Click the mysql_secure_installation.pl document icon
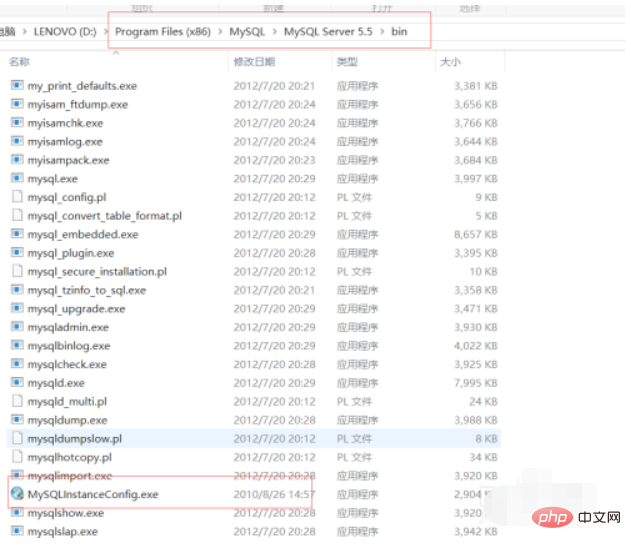This screenshot has height=550, width=631. coord(17,271)
